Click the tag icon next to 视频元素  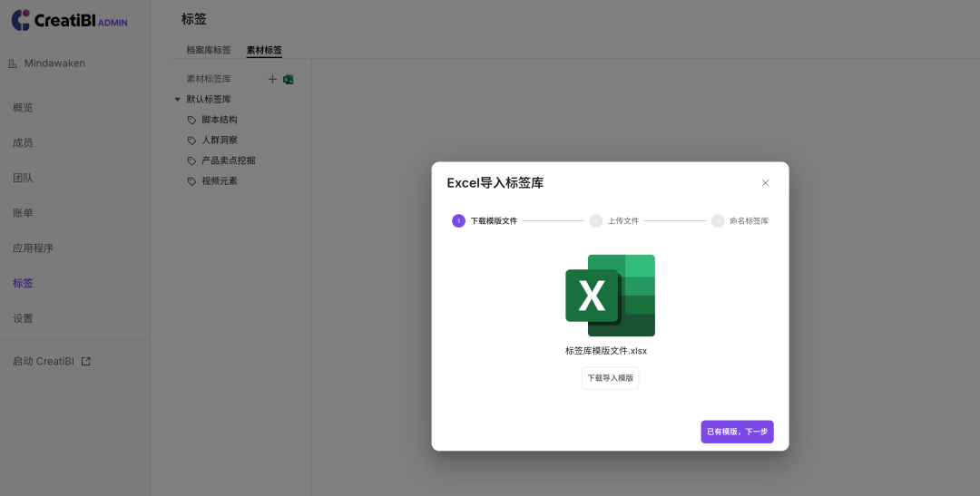(191, 181)
